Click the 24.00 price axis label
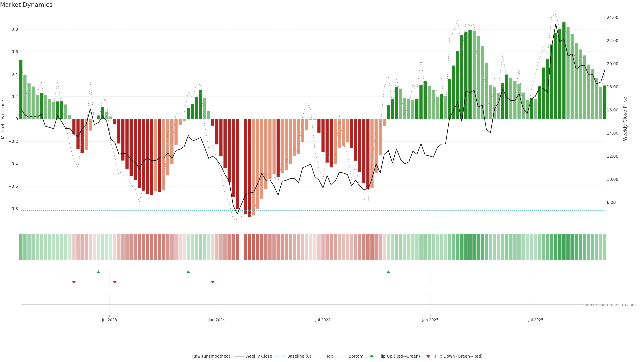The image size is (644, 362). click(612, 17)
